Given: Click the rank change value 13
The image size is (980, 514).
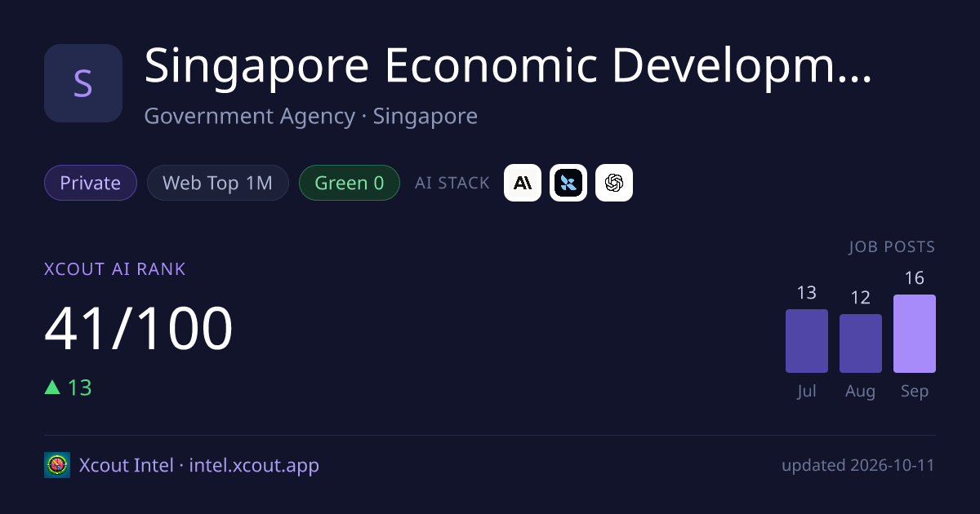Looking at the screenshot, I should (x=80, y=387).
